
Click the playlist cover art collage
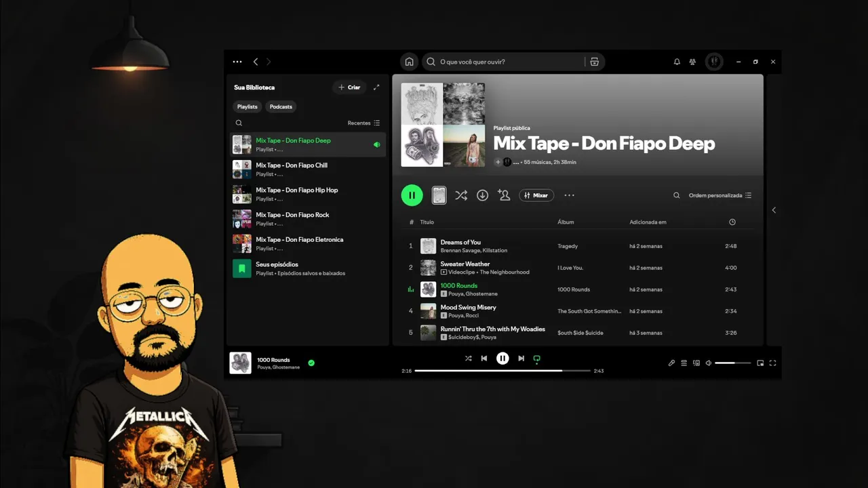point(443,125)
